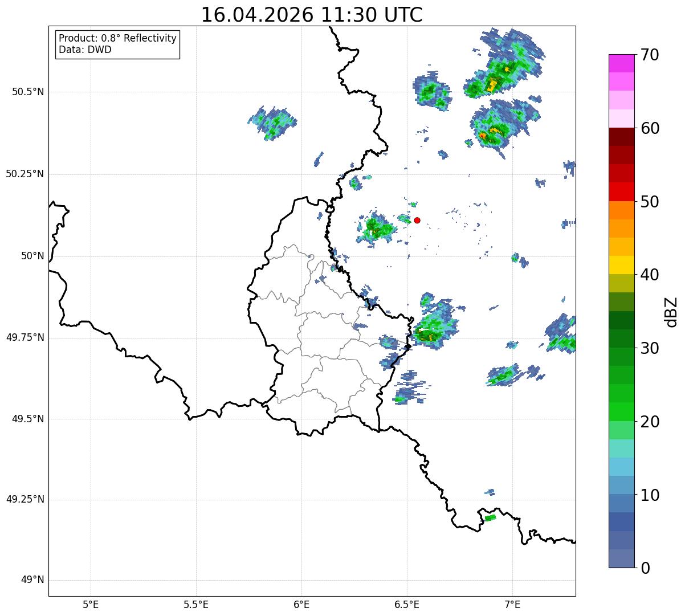Click the title 16.04.2026 11:30 UTC
The height and width of the screenshot is (616, 685).
pyautogui.click(x=312, y=15)
